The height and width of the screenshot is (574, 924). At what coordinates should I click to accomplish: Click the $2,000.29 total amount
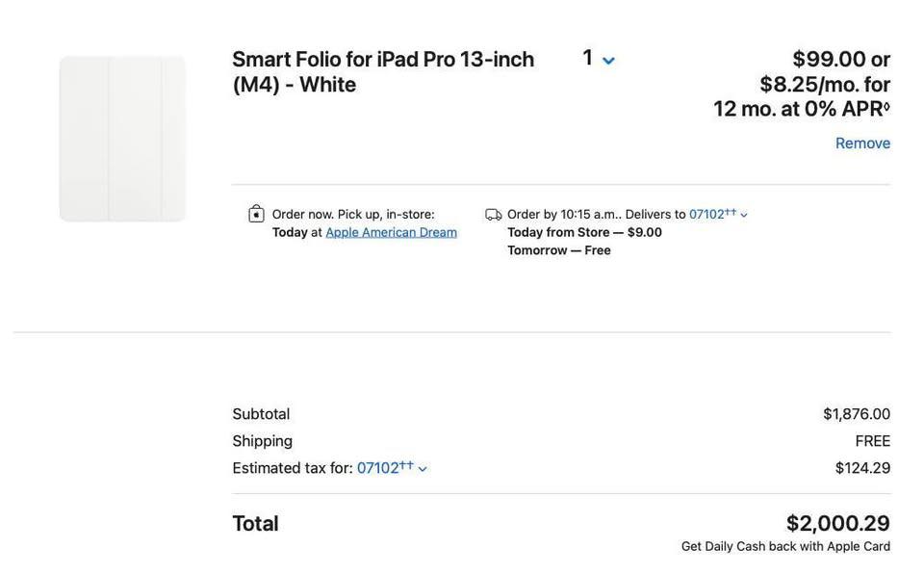coord(837,523)
